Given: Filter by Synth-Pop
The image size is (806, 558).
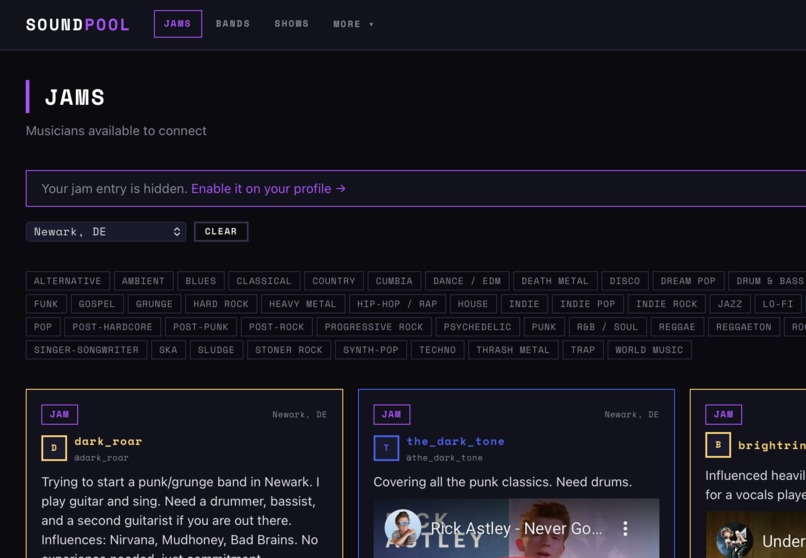Looking at the screenshot, I should click(x=371, y=350).
